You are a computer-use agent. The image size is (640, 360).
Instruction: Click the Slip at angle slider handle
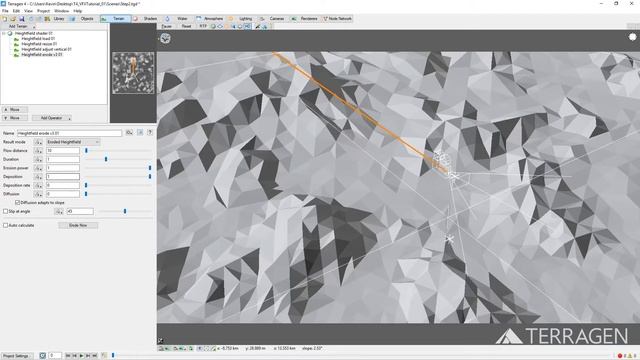tap(125, 211)
